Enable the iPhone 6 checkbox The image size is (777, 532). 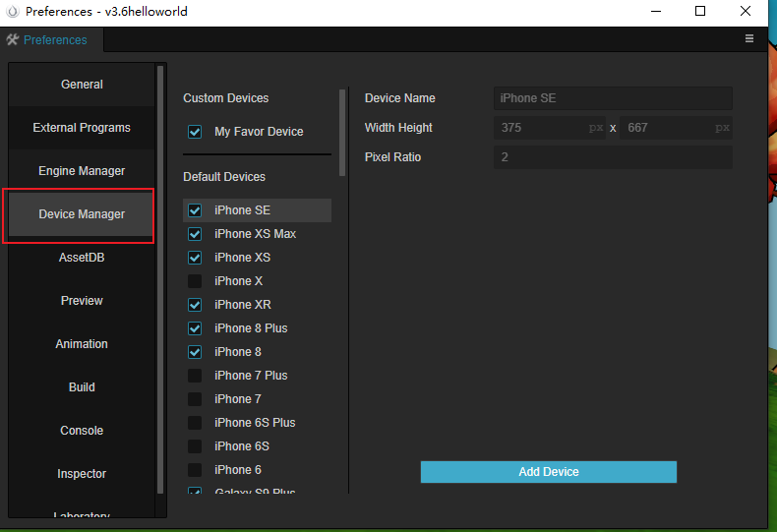(x=195, y=470)
